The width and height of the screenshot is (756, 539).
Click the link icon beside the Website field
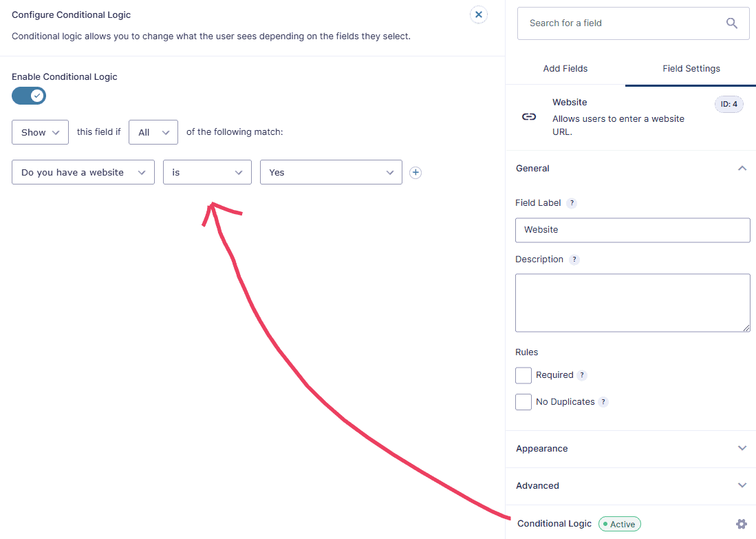[x=528, y=117]
